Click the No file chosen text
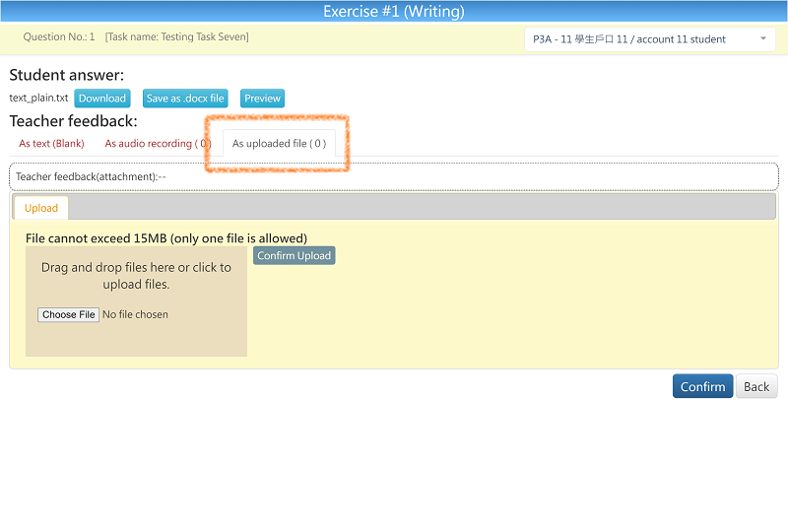The width and height of the screenshot is (788, 532). (136, 315)
